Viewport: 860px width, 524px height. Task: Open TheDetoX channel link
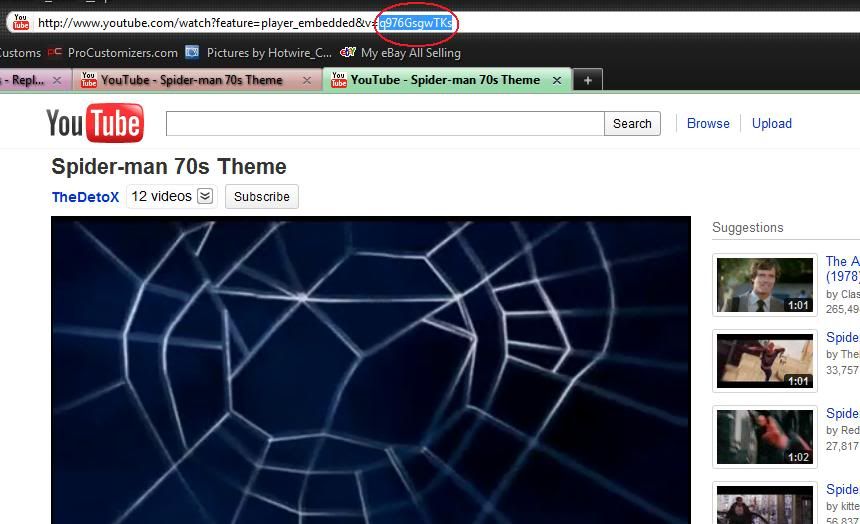pos(85,197)
